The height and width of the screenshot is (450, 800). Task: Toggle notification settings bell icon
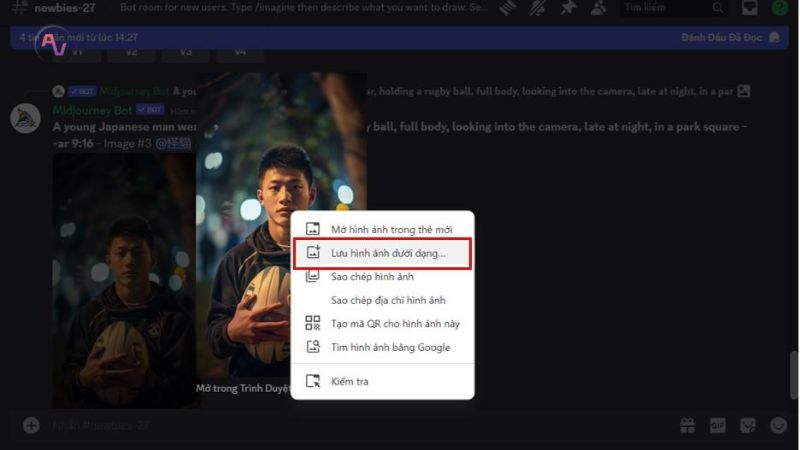tap(537, 8)
